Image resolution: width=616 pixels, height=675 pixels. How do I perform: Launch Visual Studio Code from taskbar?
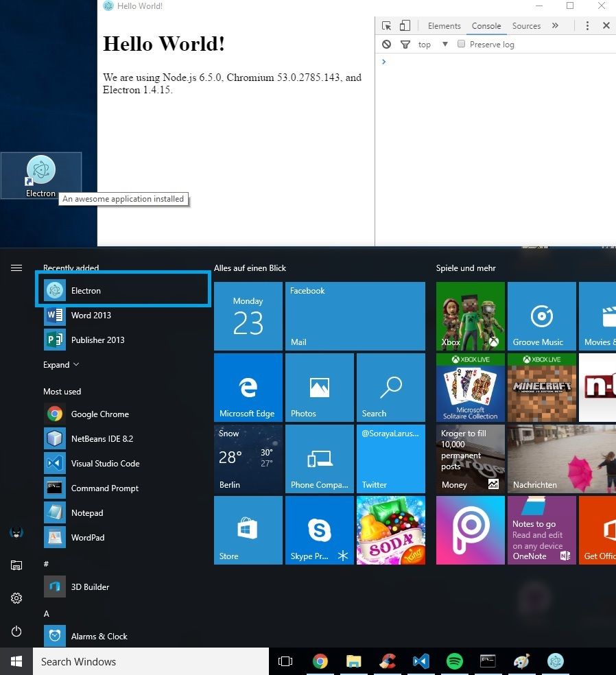421,661
